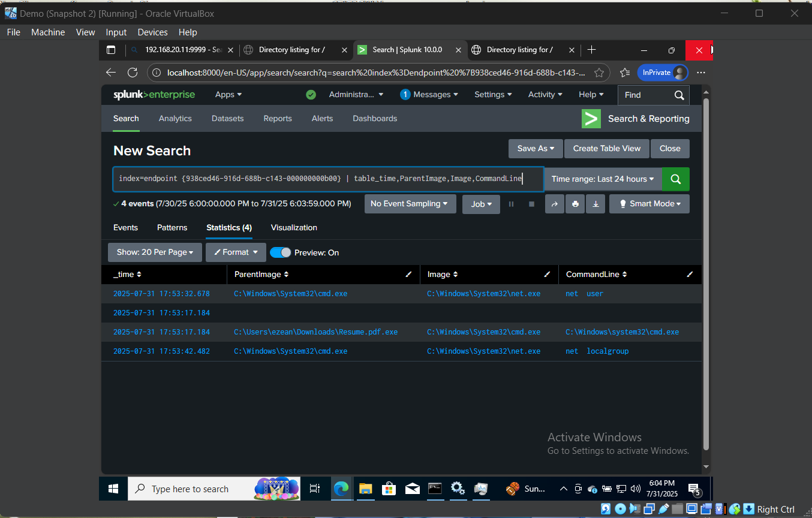The width and height of the screenshot is (812, 518).
Task: Open the Search & Reporting app icon
Action: [x=591, y=119]
